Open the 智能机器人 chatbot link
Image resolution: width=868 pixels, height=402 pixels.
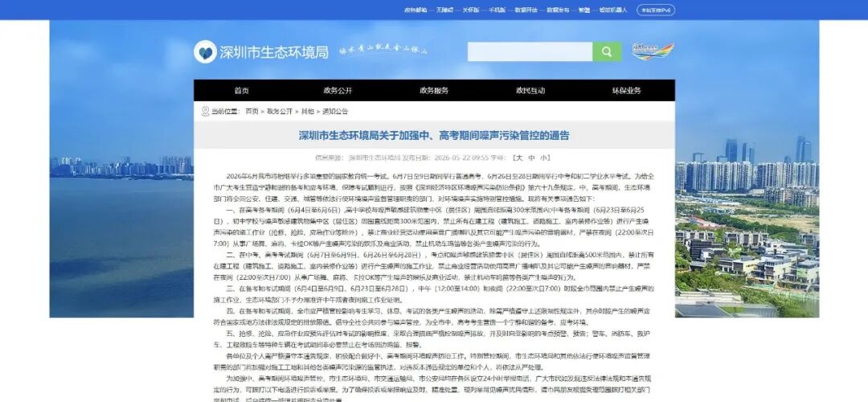pos(612,10)
